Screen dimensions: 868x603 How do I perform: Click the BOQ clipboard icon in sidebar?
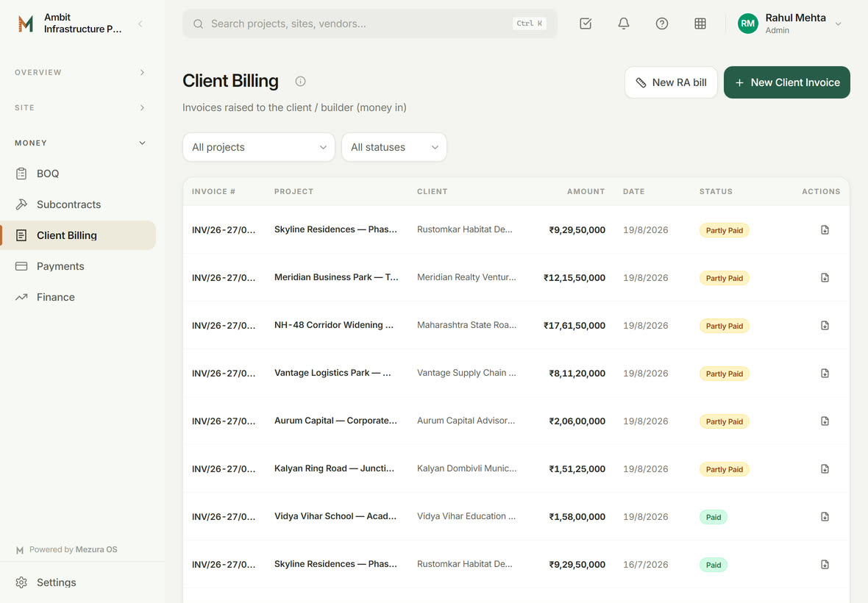click(21, 174)
